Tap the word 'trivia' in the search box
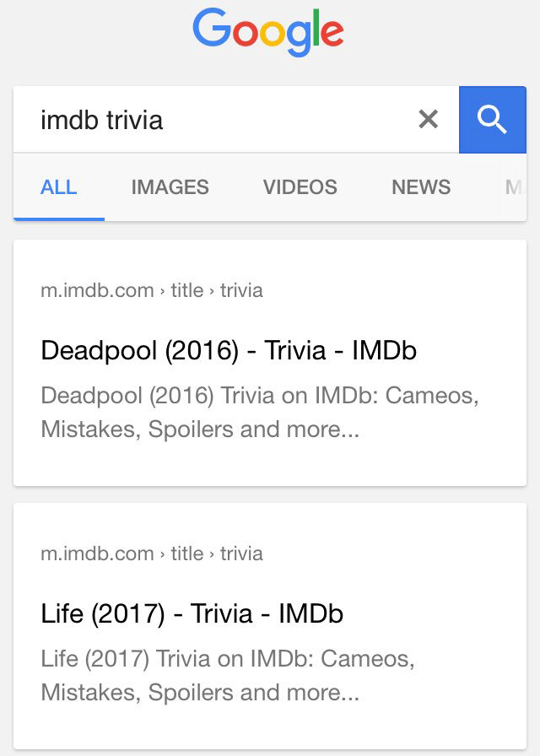Image resolution: width=540 pixels, height=756 pixels. pyautogui.click(x=134, y=120)
